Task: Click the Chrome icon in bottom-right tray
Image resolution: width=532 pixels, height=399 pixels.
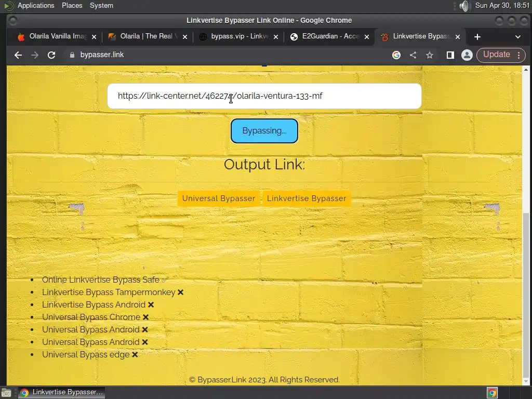Action: (x=492, y=393)
